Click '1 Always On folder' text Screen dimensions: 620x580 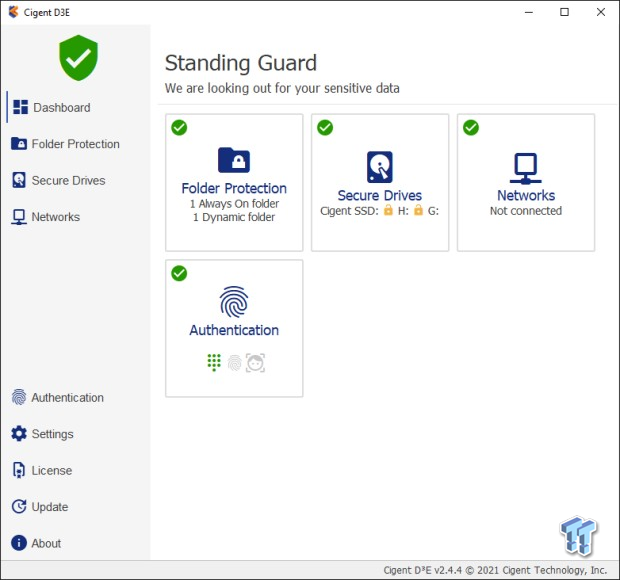click(x=234, y=204)
